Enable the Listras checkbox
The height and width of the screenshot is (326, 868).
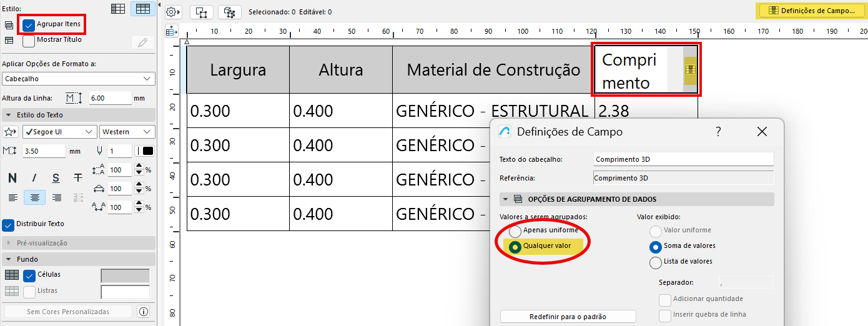29,292
